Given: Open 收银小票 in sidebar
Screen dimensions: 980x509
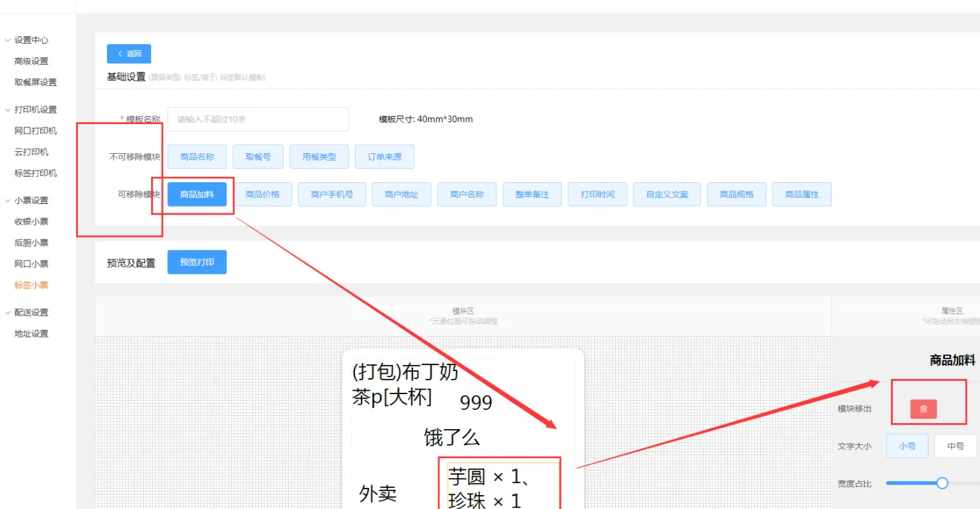Looking at the screenshot, I should coord(32,221).
